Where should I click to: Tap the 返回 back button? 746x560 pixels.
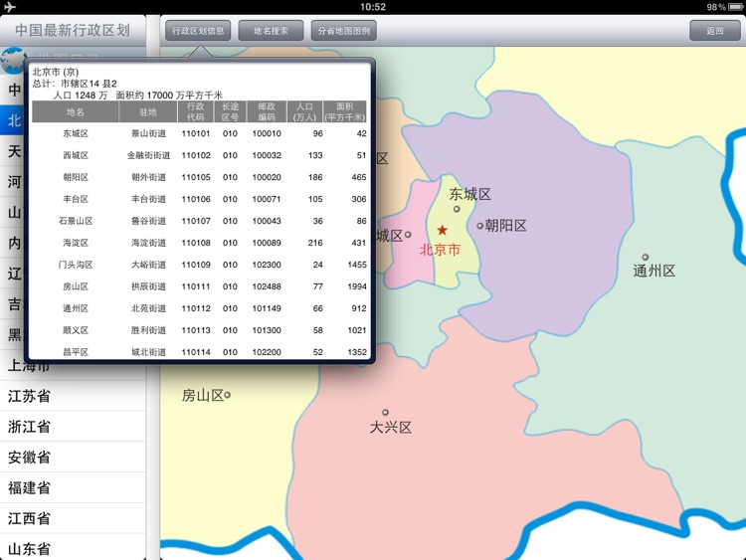point(714,31)
